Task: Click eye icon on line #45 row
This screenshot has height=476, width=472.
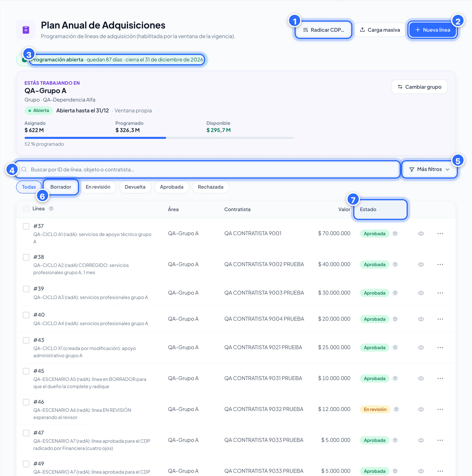Action: click(x=421, y=378)
